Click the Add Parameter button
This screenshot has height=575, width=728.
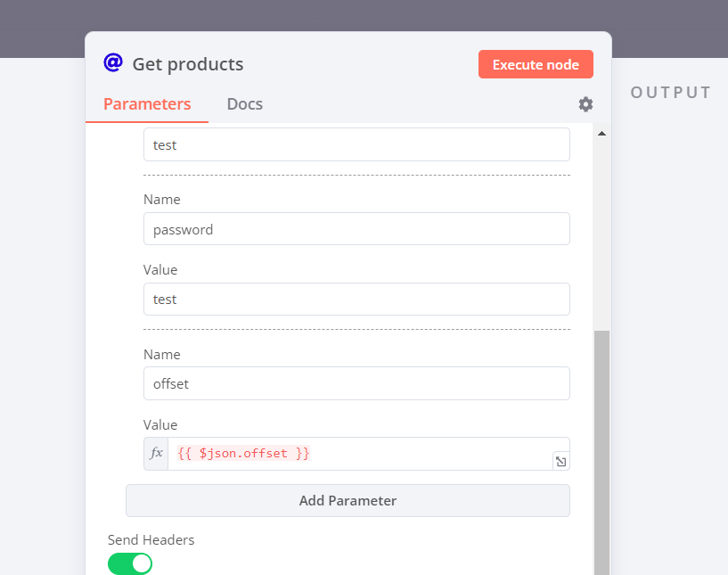point(348,500)
